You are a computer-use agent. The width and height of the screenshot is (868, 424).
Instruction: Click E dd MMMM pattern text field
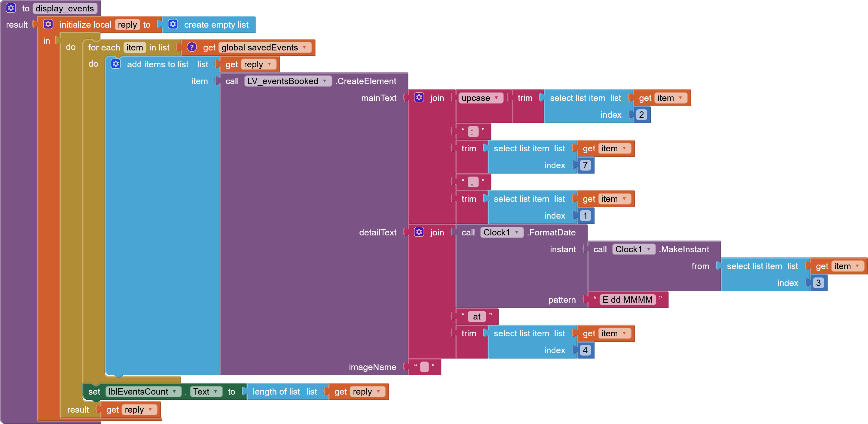pyautogui.click(x=628, y=300)
